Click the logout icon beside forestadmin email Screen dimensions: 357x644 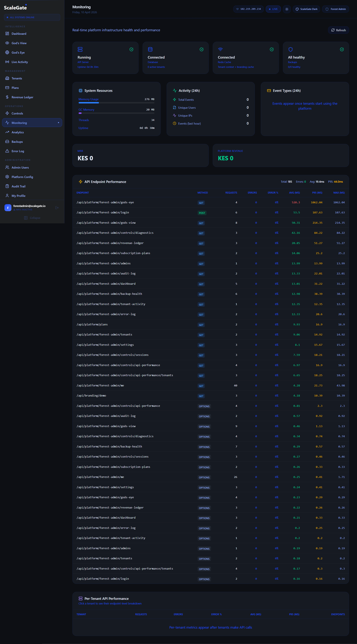[x=57, y=207]
